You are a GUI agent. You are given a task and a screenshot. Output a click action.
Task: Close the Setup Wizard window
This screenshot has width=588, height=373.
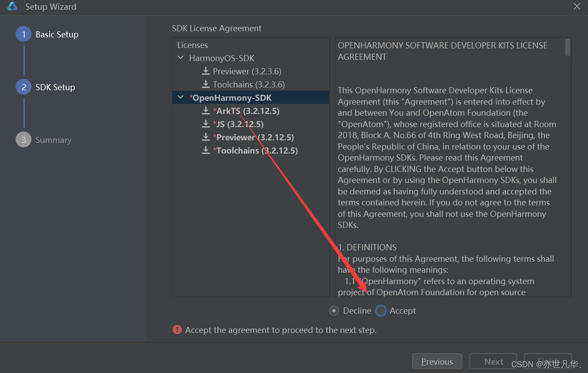pyautogui.click(x=577, y=7)
